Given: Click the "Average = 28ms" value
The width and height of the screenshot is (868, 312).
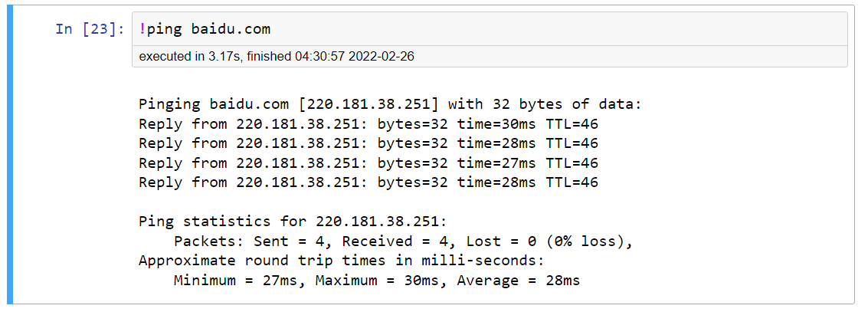Looking at the screenshot, I should [518, 281].
